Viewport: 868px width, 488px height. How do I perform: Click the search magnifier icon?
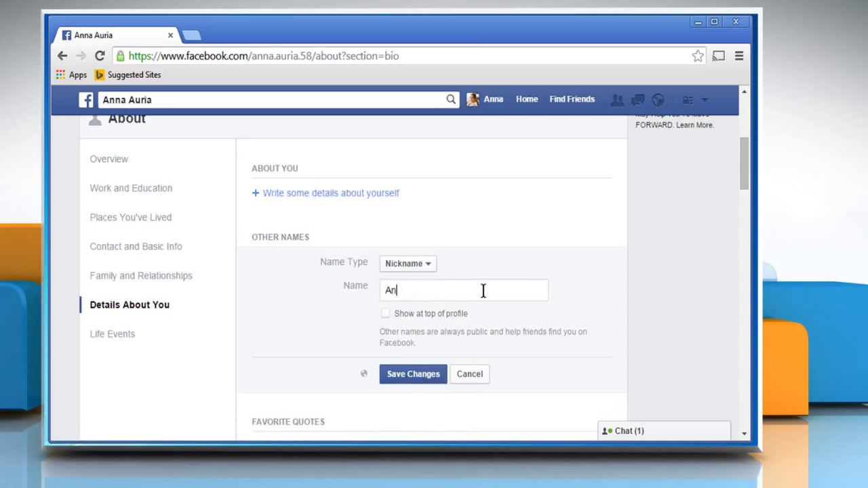pyautogui.click(x=451, y=100)
